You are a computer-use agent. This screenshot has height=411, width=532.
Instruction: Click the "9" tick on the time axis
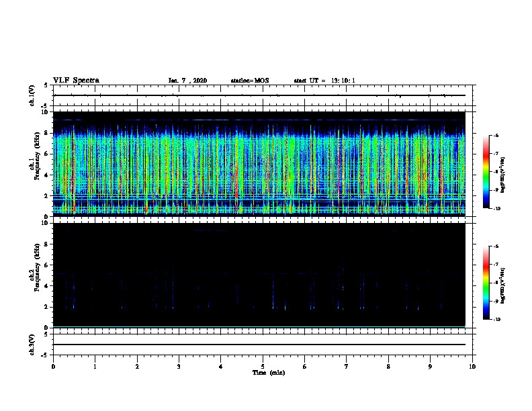click(430, 367)
